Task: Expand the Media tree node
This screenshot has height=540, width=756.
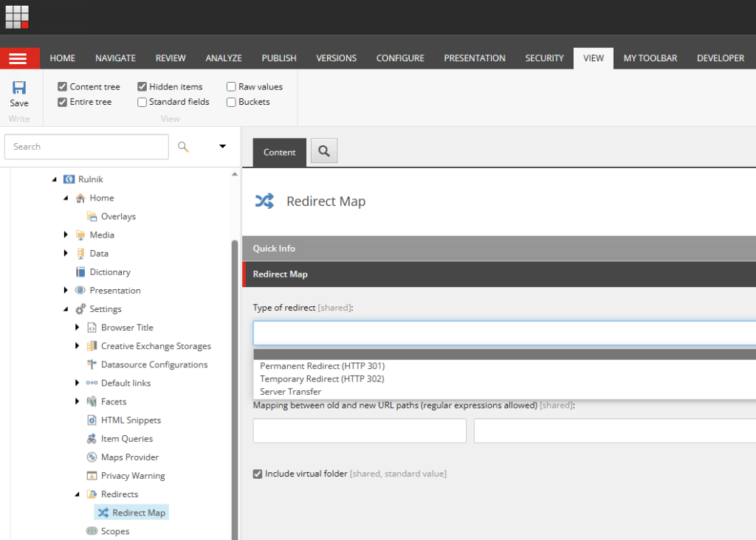Action: click(x=66, y=235)
